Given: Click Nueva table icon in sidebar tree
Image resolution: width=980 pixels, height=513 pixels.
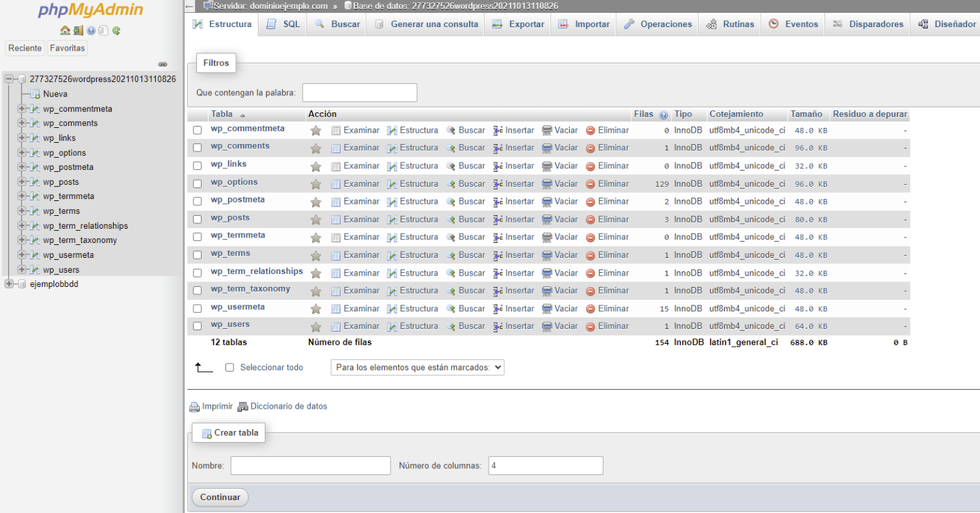Looking at the screenshot, I should (x=37, y=94).
